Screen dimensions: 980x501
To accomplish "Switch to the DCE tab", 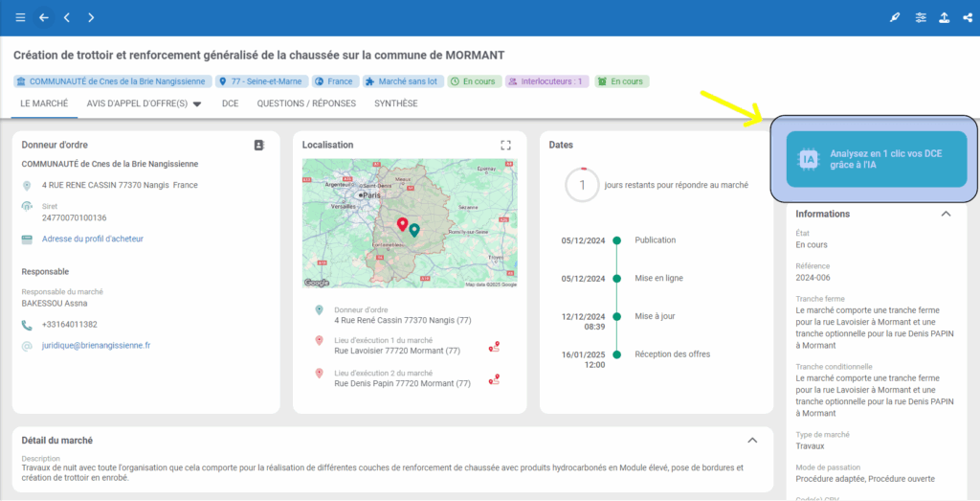I will point(230,103).
